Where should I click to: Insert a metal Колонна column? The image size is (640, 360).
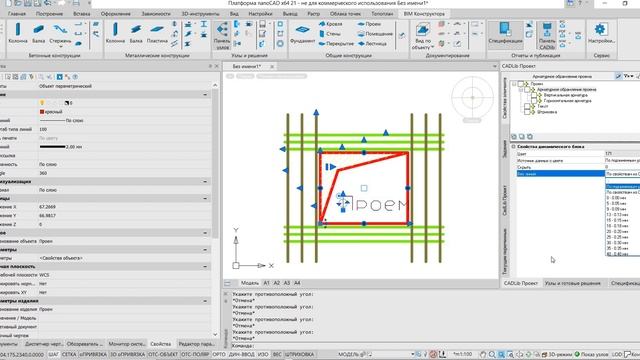coord(115,33)
